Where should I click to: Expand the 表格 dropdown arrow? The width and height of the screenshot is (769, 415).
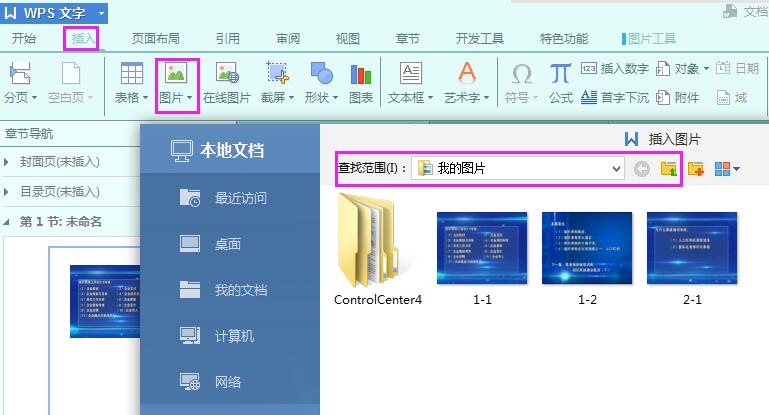click(x=145, y=98)
